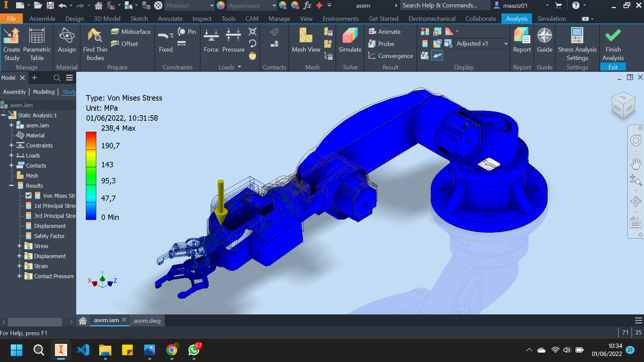
Task: Switch to the Modeling browser view
Action: point(44,92)
